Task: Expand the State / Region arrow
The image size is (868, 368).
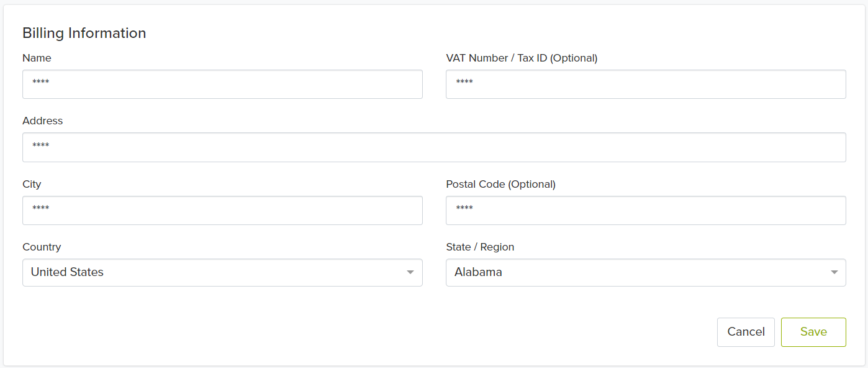Action: [834, 272]
